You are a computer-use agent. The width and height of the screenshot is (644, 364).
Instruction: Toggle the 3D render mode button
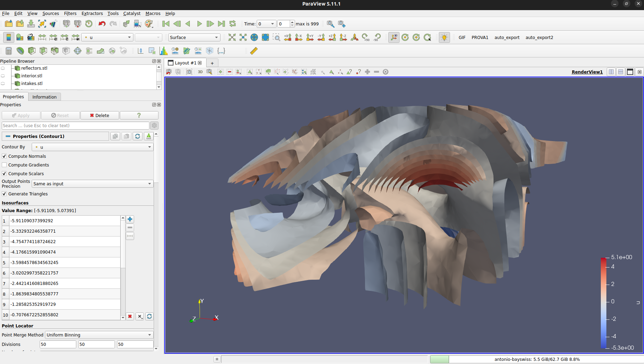tap(200, 72)
